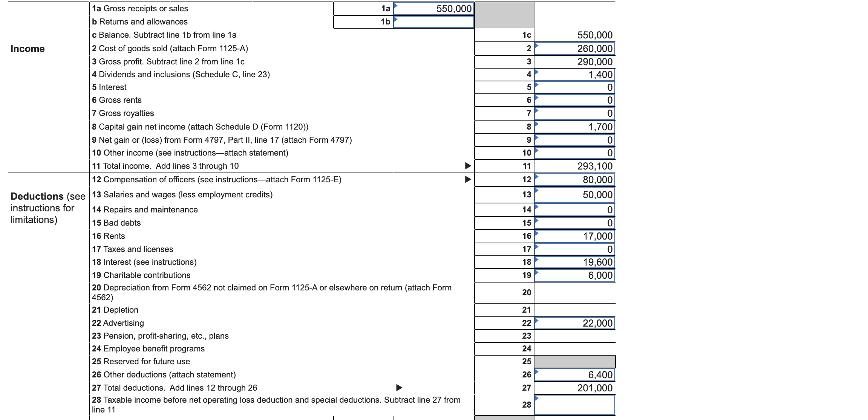The image size is (868, 420).
Task: Click the empty line 28 taxable income field
Action: [574, 405]
